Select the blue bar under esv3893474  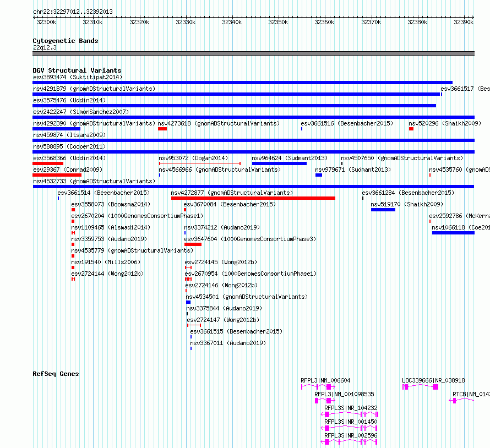point(242,83)
